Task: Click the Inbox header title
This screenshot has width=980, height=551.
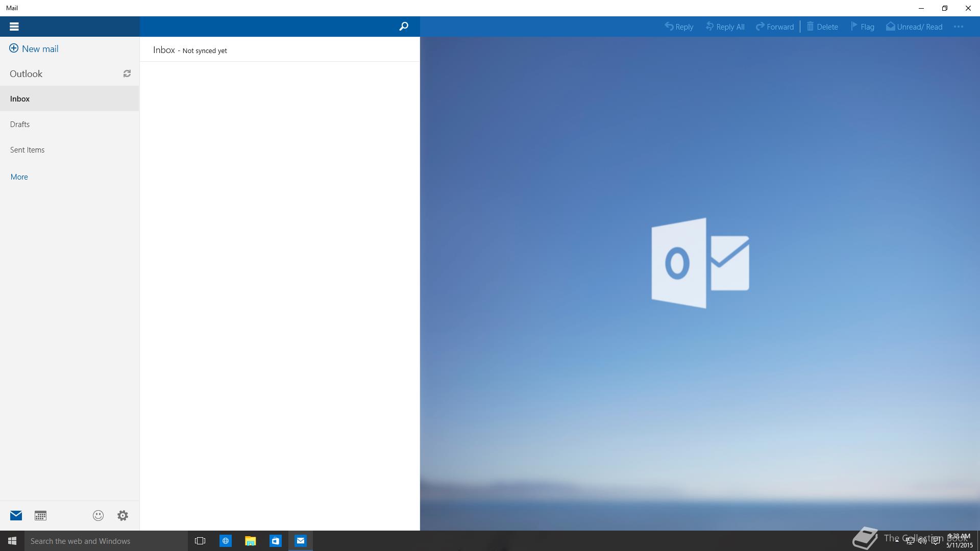Action: 164,49
